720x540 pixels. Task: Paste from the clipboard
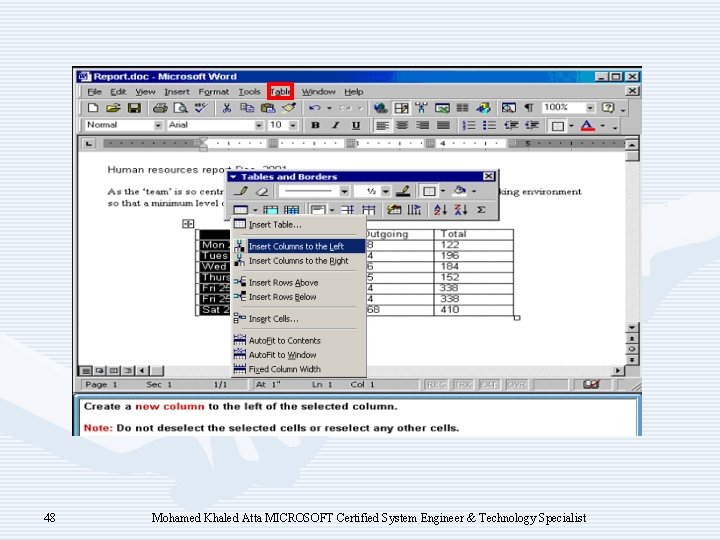tap(268, 108)
